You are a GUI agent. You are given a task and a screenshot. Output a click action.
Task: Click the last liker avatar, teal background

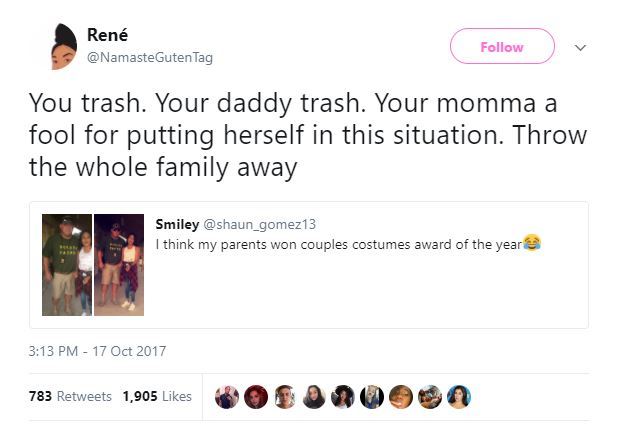point(459,397)
